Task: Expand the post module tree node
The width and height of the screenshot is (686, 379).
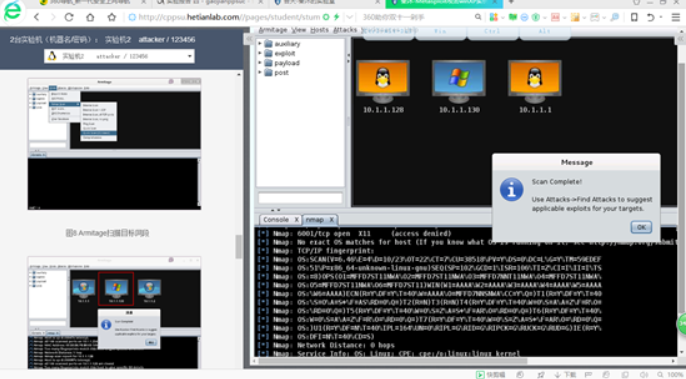Action: 260,72
